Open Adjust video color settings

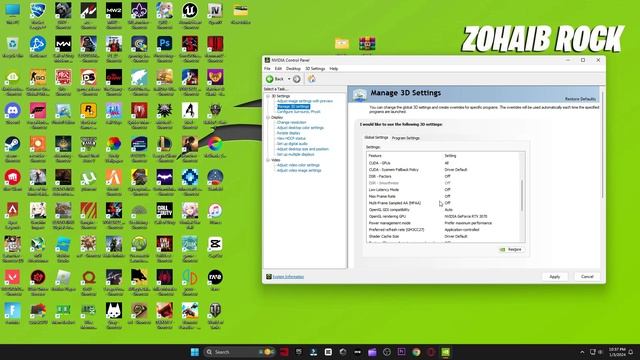pos(298,165)
